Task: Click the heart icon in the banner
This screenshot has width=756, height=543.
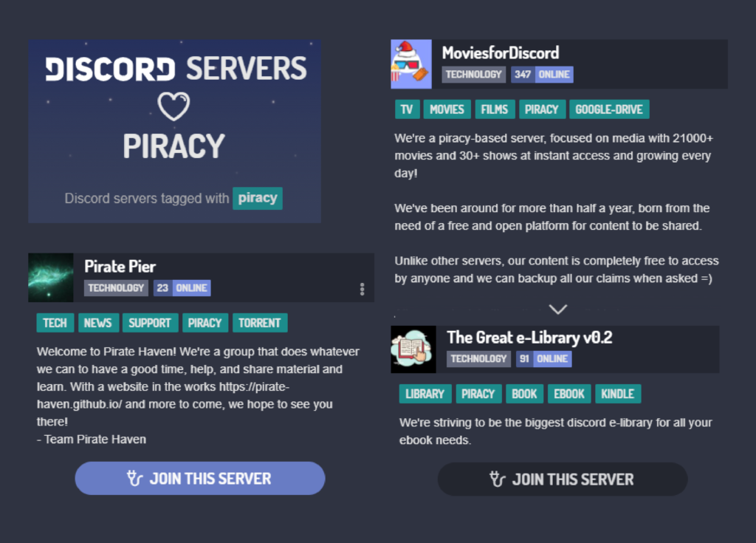Action: pyautogui.click(x=173, y=106)
